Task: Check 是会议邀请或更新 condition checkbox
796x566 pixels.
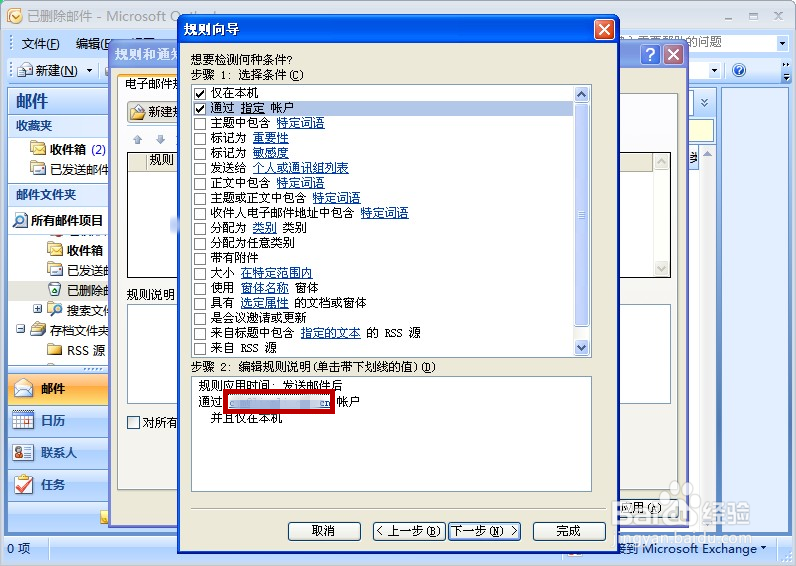Action: 200,318
